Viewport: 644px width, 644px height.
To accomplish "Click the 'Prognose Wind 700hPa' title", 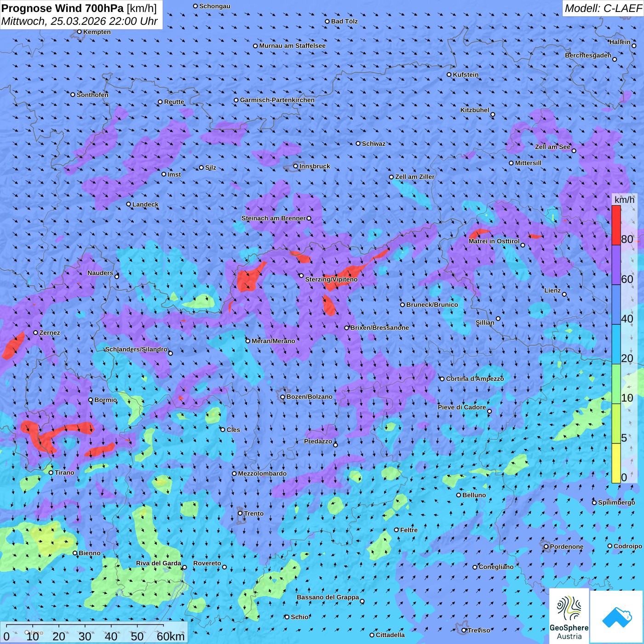I will pos(63,8).
